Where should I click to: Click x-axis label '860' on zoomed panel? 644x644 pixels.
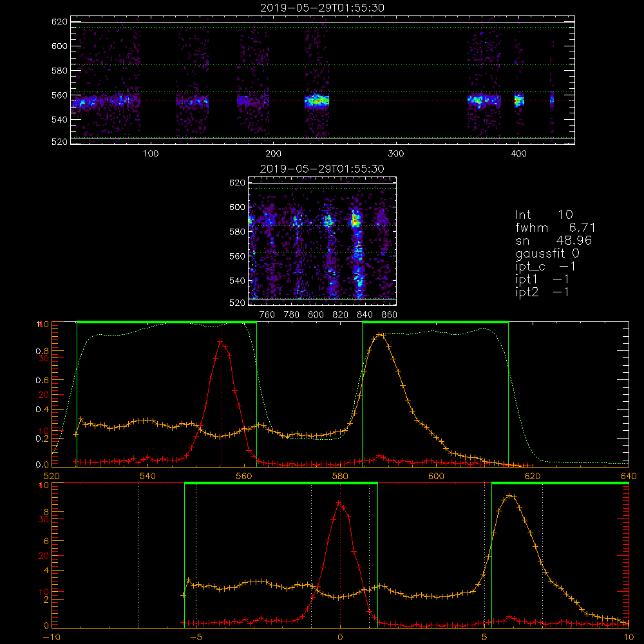pyautogui.click(x=390, y=315)
